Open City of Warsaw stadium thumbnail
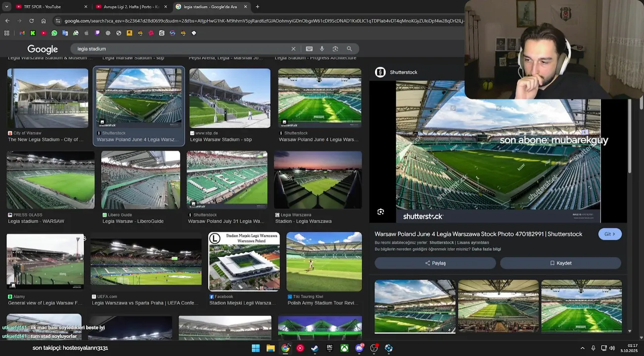Screen dimensions: 644x356 coord(47,98)
